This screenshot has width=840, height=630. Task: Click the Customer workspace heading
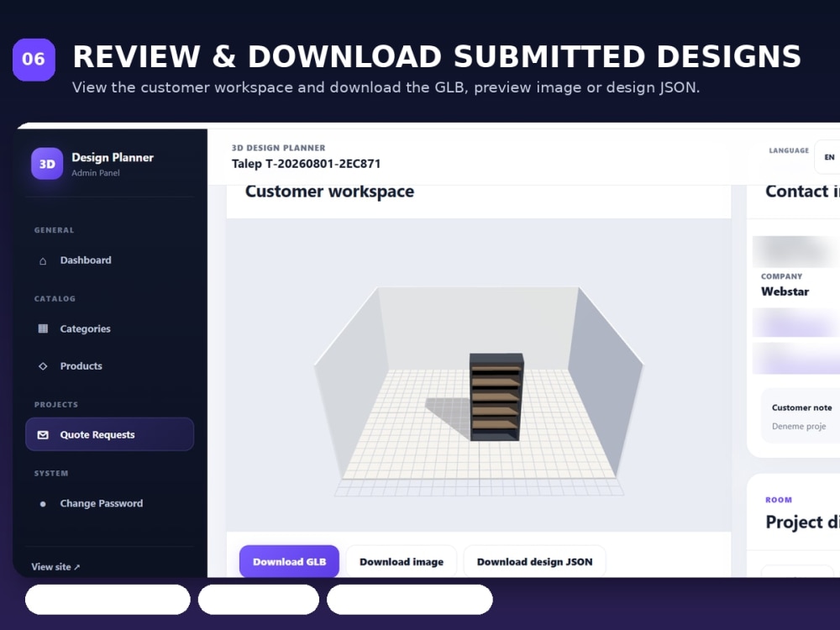329,192
